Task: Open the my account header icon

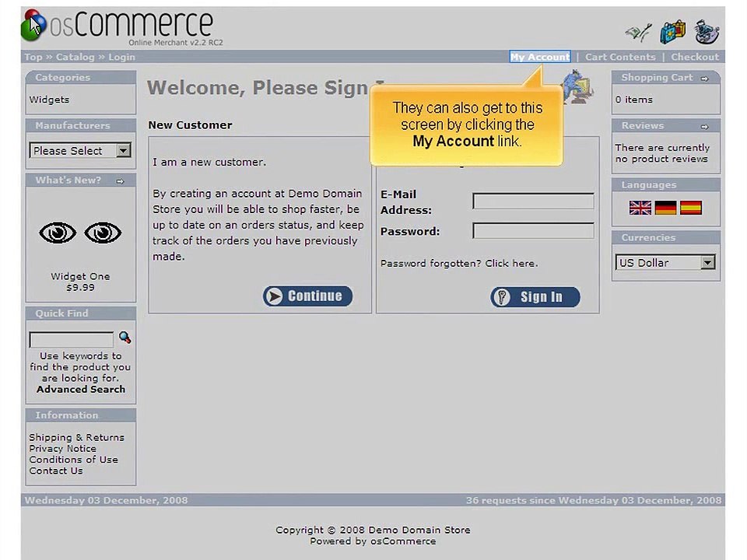Action: click(x=638, y=33)
